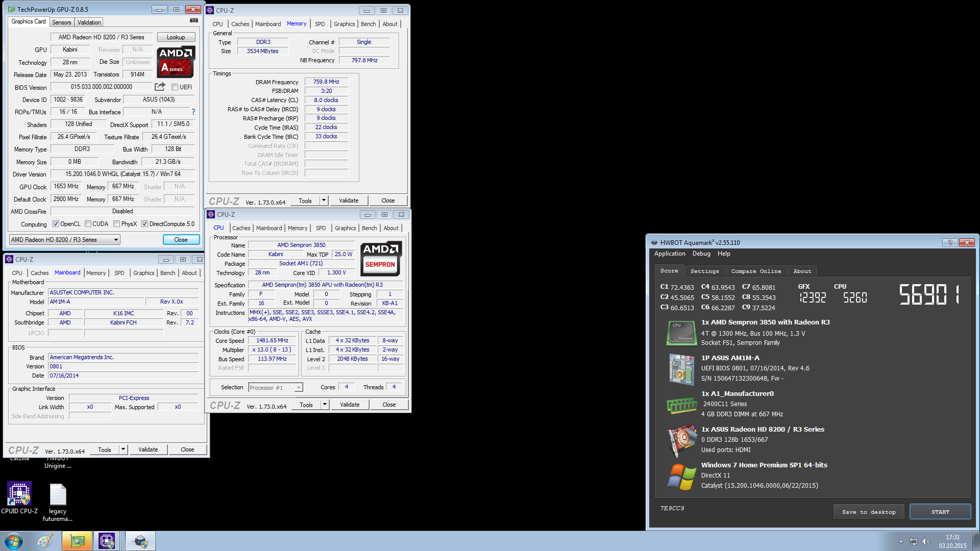Click Close in Mainboard CPU-Z window
This screenshot has width=980, height=551.
click(x=187, y=449)
